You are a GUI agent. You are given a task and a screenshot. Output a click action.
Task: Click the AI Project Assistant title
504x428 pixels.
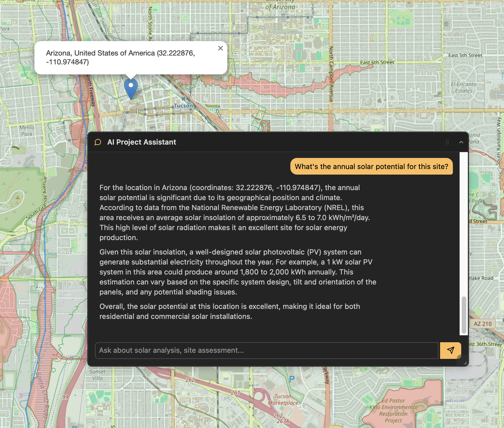(141, 142)
